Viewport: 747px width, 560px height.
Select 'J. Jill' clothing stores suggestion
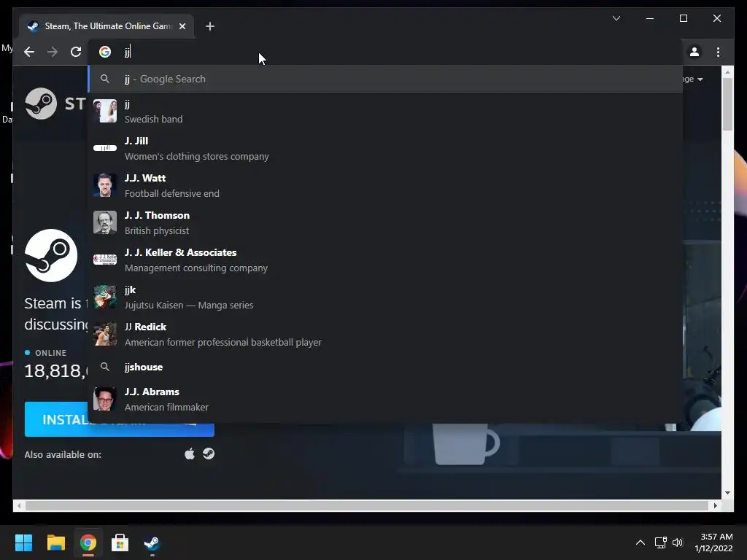pos(385,149)
